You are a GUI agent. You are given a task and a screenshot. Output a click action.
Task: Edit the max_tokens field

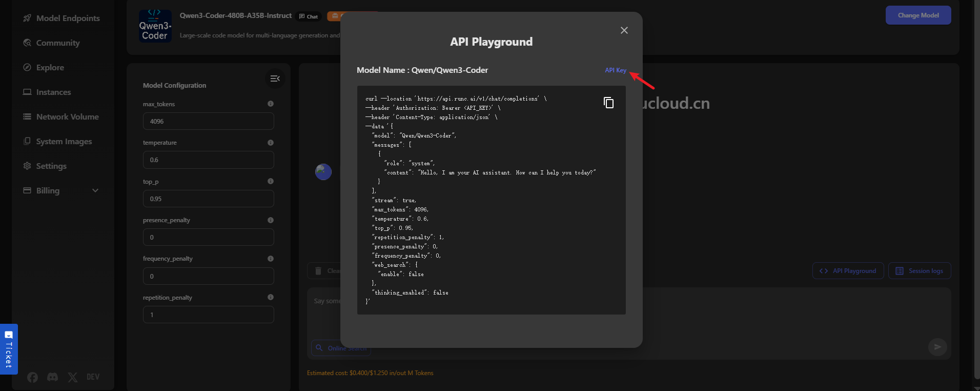point(208,121)
